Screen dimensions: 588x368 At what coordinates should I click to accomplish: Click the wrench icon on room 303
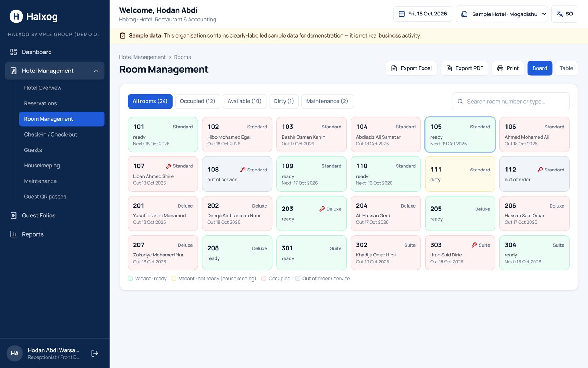[x=474, y=245]
